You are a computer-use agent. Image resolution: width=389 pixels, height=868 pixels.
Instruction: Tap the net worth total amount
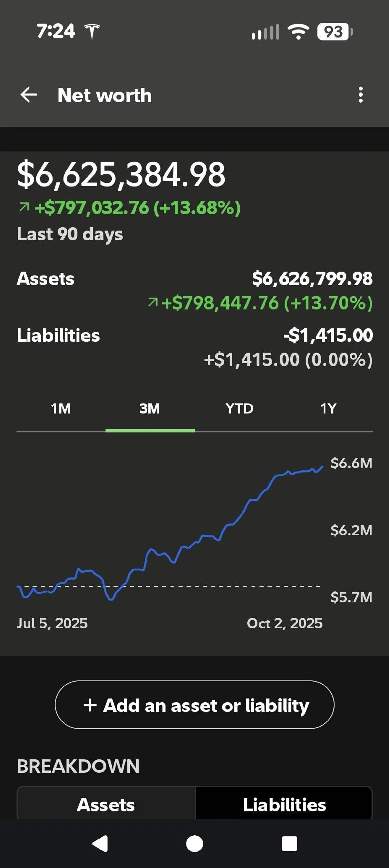[121, 175]
